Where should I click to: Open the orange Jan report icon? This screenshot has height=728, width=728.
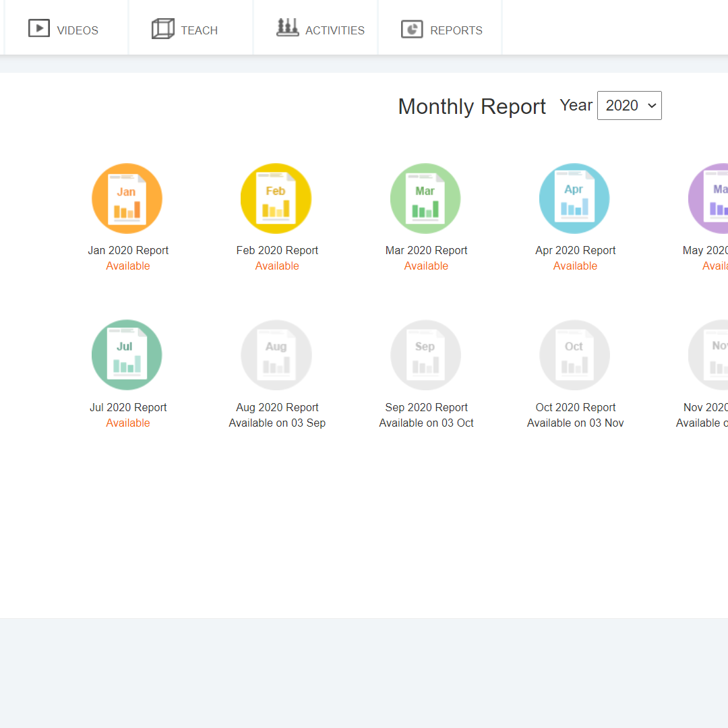pos(127,198)
